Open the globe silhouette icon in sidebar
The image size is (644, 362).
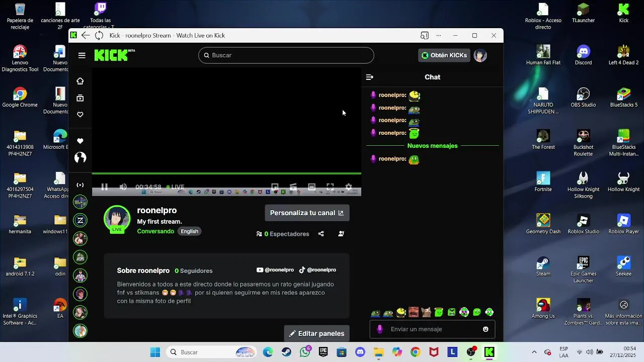(80, 158)
